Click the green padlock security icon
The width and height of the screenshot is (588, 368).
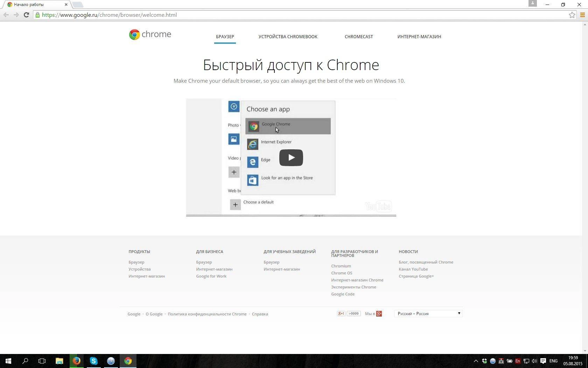(37, 15)
